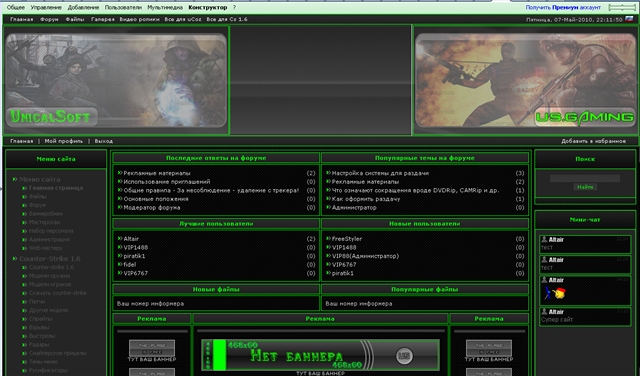Click the UnicalSoft logo banner
This screenshot has height=376, width=640.
[116, 80]
